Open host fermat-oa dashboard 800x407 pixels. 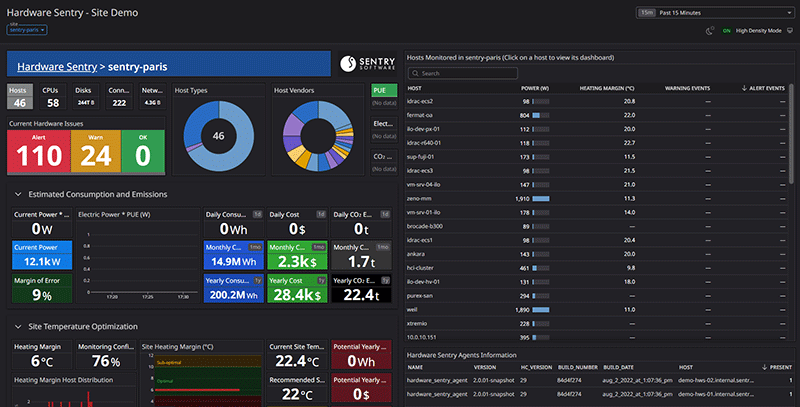pyautogui.click(x=419, y=115)
